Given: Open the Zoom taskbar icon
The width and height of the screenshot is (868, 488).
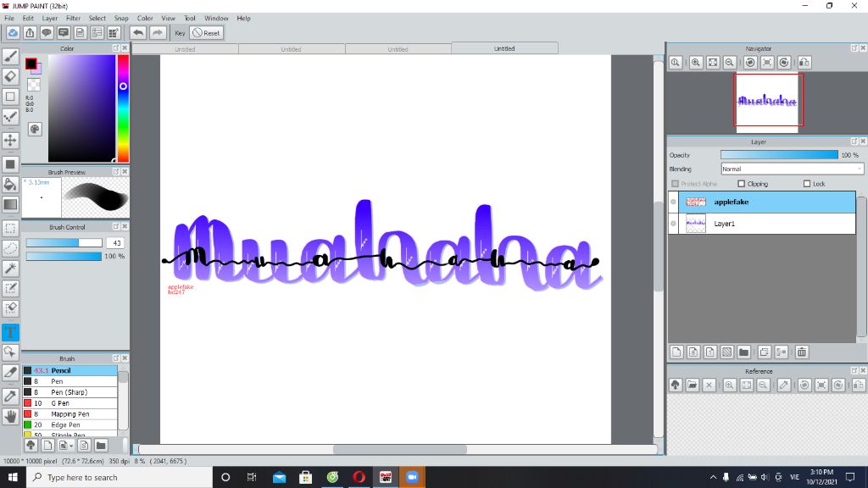Looking at the screenshot, I should [x=413, y=477].
